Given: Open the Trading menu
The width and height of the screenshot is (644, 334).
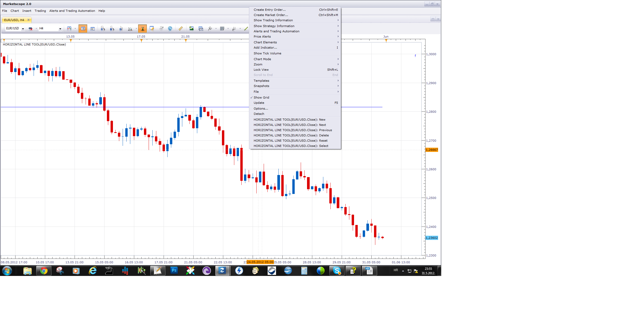Looking at the screenshot, I should point(40,11).
